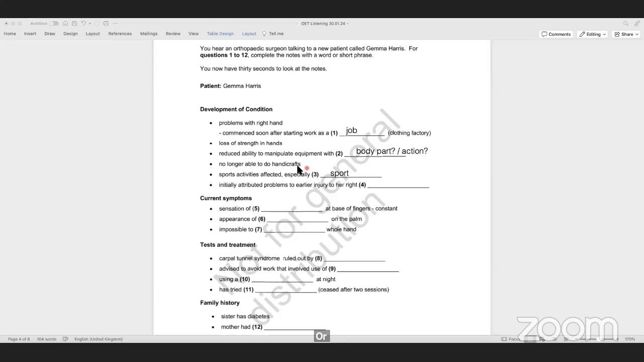Viewport: 644px width, 362px height.
Task: Click the account sharing icon top right
Action: (x=636, y=24)
